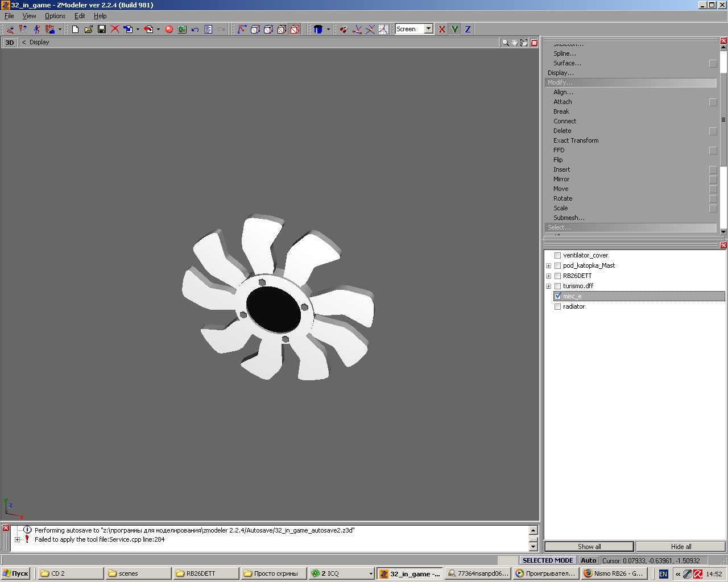The image size is (728, 582).
Task: Click the Save file toolbar icon
Action: (102, 29)
